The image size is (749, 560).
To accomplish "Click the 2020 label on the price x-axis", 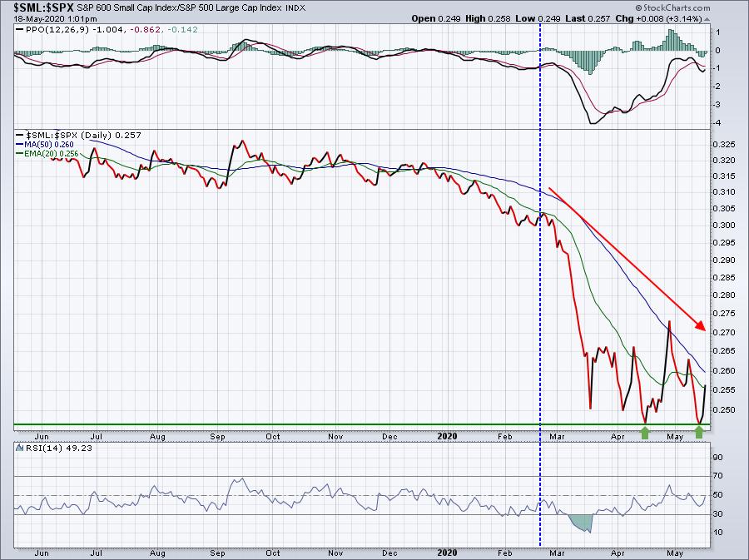I will click(448, 436).
